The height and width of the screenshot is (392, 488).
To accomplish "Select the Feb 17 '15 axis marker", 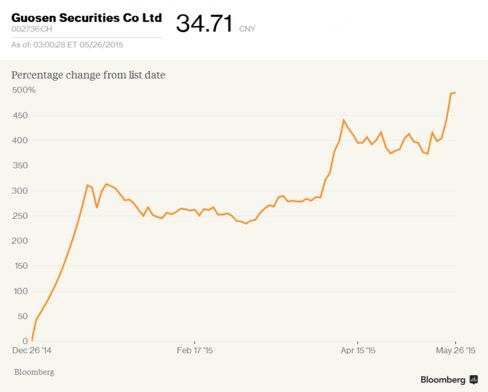I will [x=195, y=350].
